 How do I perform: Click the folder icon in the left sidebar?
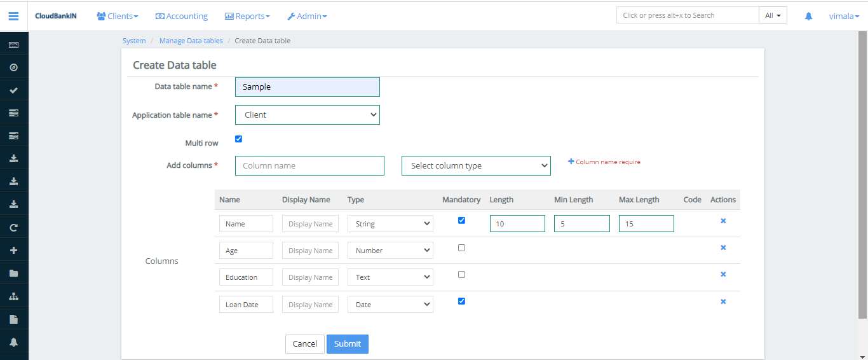click(13, 273)
